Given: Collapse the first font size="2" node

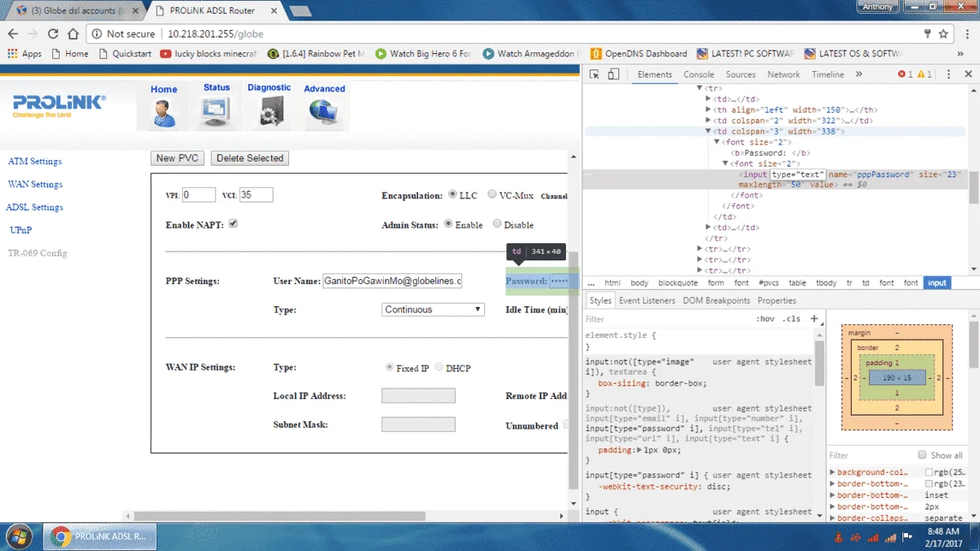Looking at the screenshot, I should pos(717,142).
